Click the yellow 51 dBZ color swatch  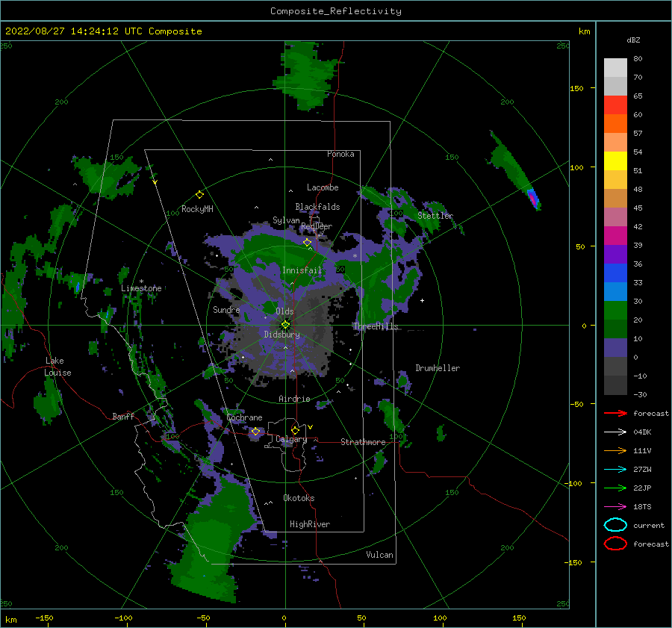coord(615,161)
